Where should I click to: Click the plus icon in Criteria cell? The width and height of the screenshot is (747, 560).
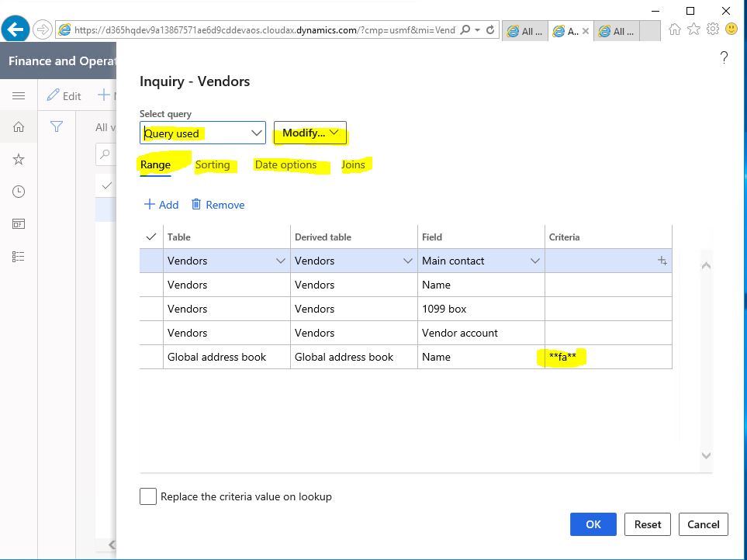click(x=662, y=261)
